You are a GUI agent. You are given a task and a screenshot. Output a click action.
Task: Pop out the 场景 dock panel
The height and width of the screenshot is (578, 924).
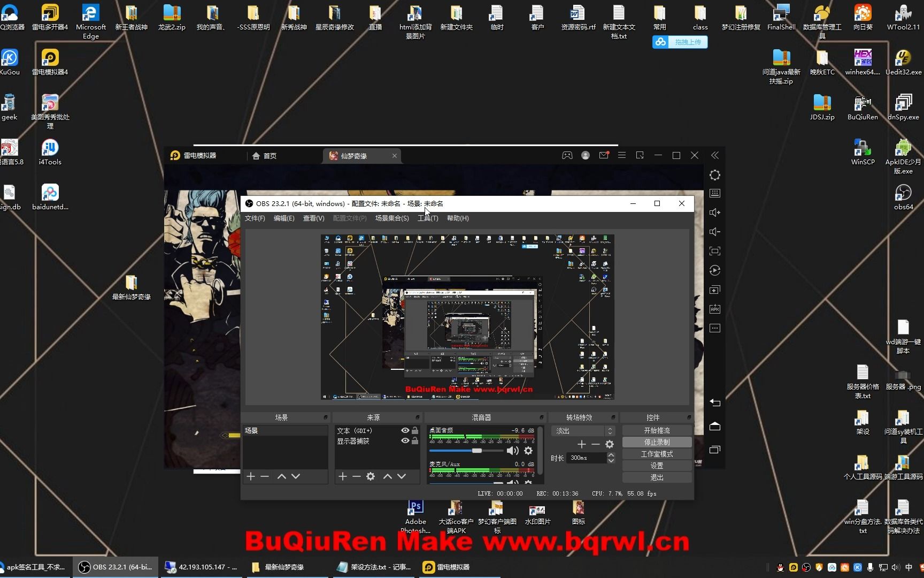point(325,417)
